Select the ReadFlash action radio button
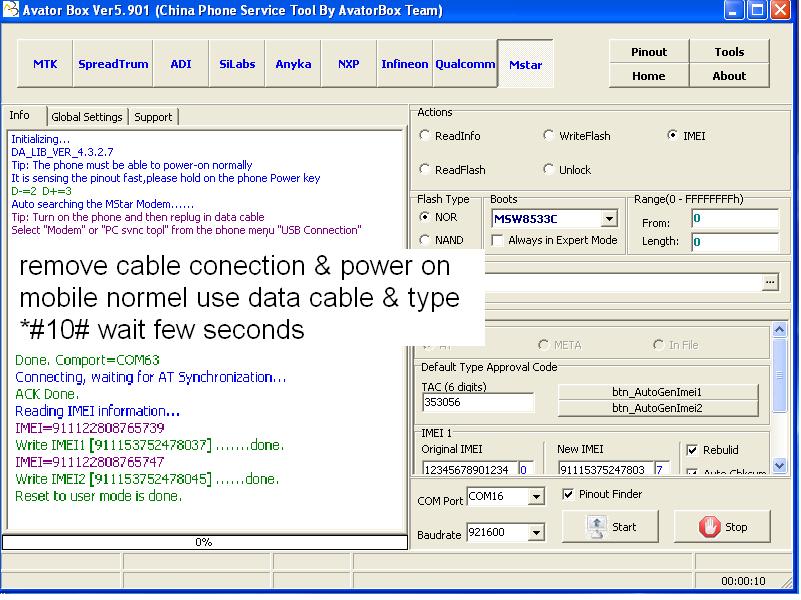The width and height of the screenshot is (801, 600). point(424,169)
